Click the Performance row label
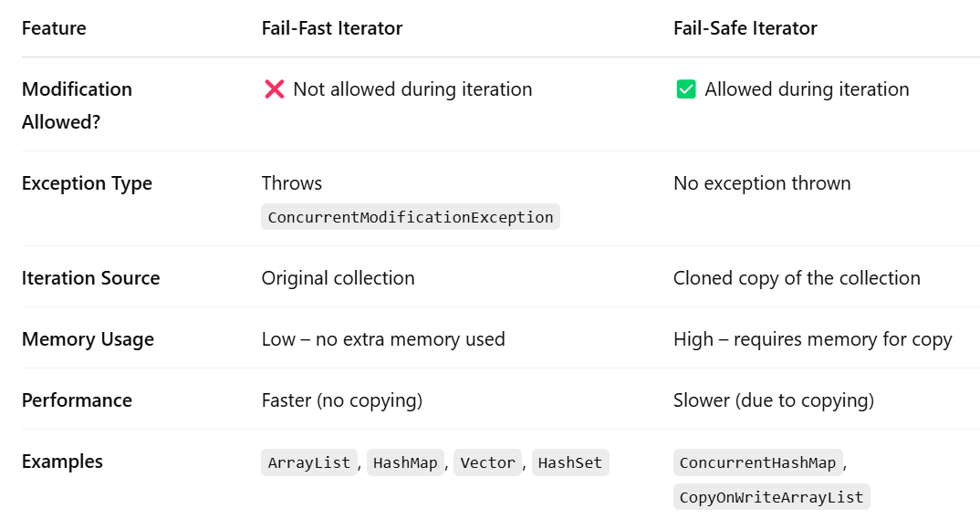The width and height of the screenshot is (980, 529). tap(77, 400)
